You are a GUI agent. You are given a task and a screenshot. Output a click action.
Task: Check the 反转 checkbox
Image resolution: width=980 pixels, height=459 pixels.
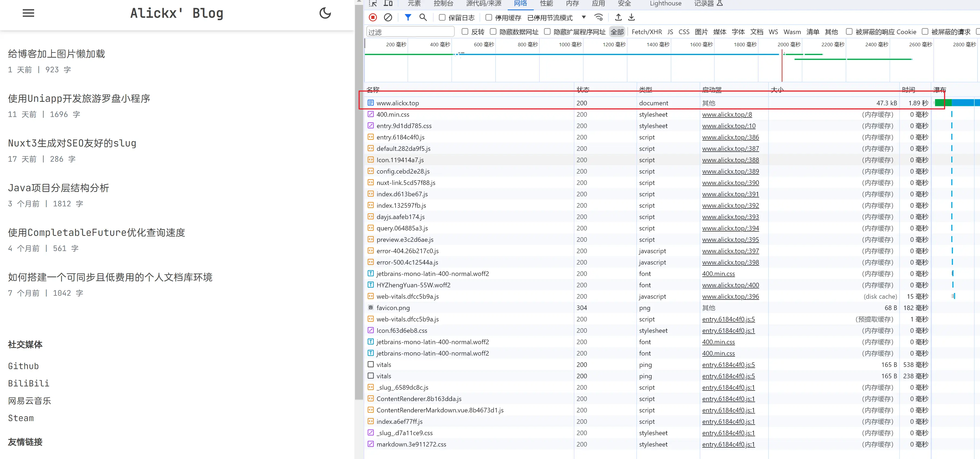(465, 32)
